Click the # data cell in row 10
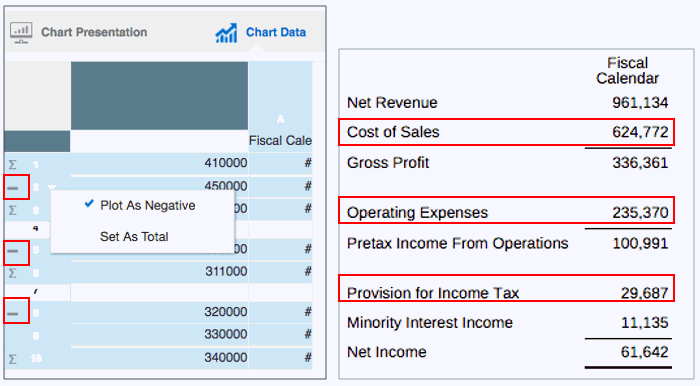 tap(280, 357)
